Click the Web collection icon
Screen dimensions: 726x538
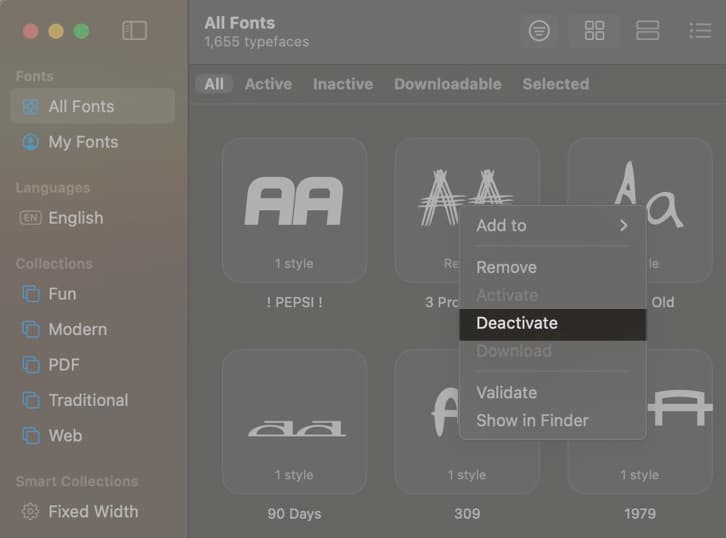pos(31,436)
